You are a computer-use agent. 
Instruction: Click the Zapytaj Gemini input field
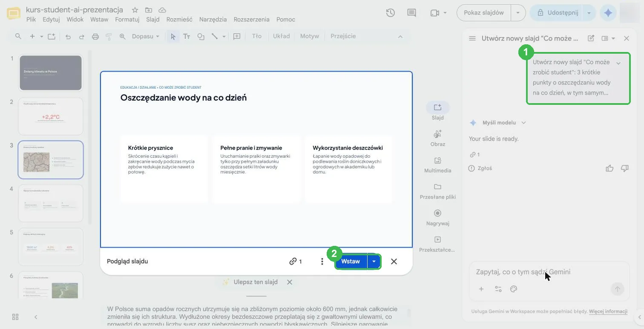point(549,272)
